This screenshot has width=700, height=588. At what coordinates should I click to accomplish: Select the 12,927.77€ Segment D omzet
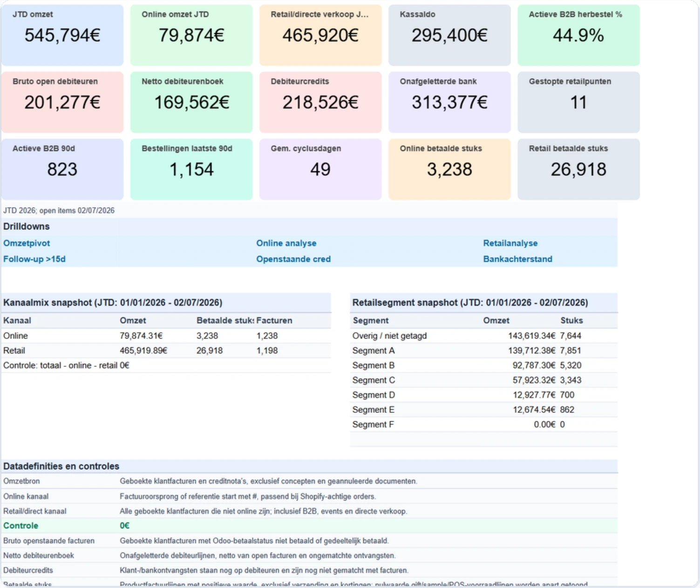(534, 395)
